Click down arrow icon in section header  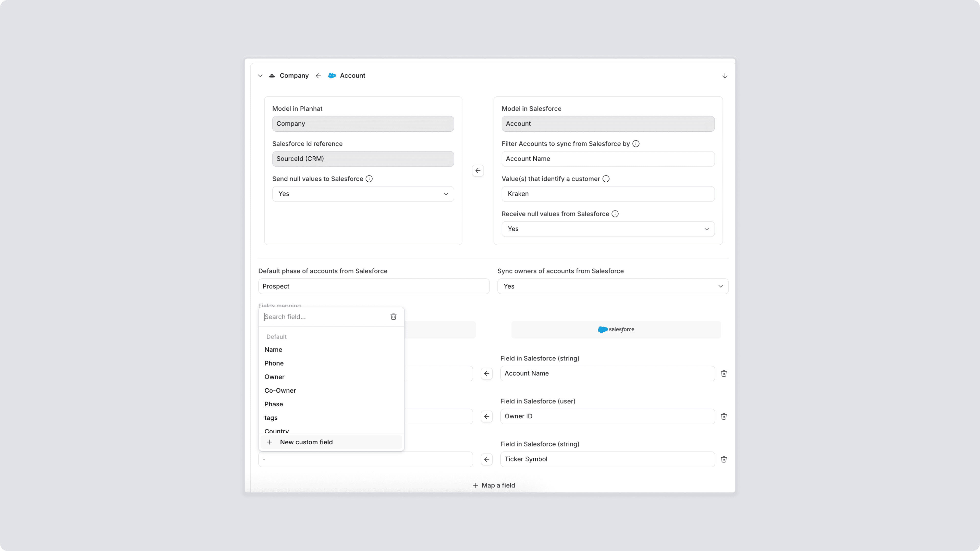click(725, 76)
